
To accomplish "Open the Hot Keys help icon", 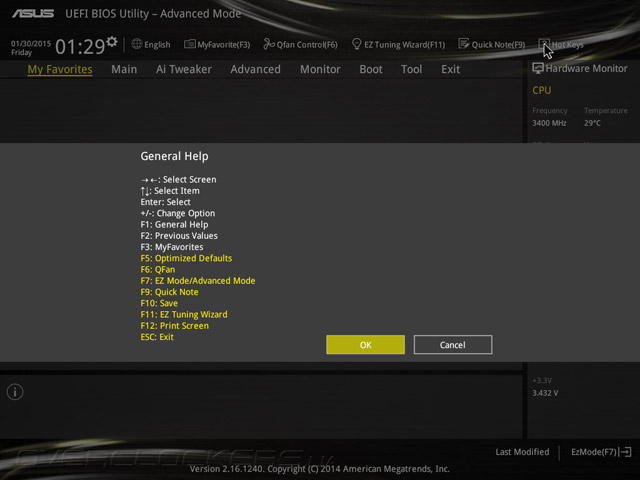I will [x=544, y=44].
